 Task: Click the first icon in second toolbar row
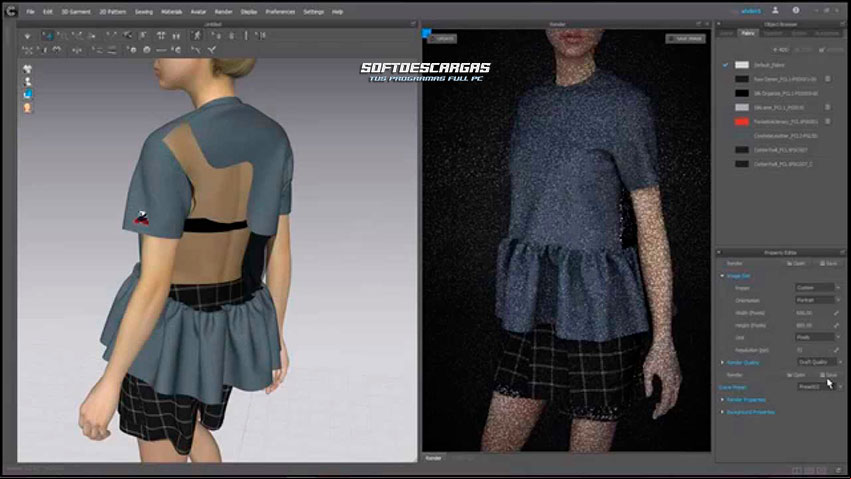pos(27,50)
